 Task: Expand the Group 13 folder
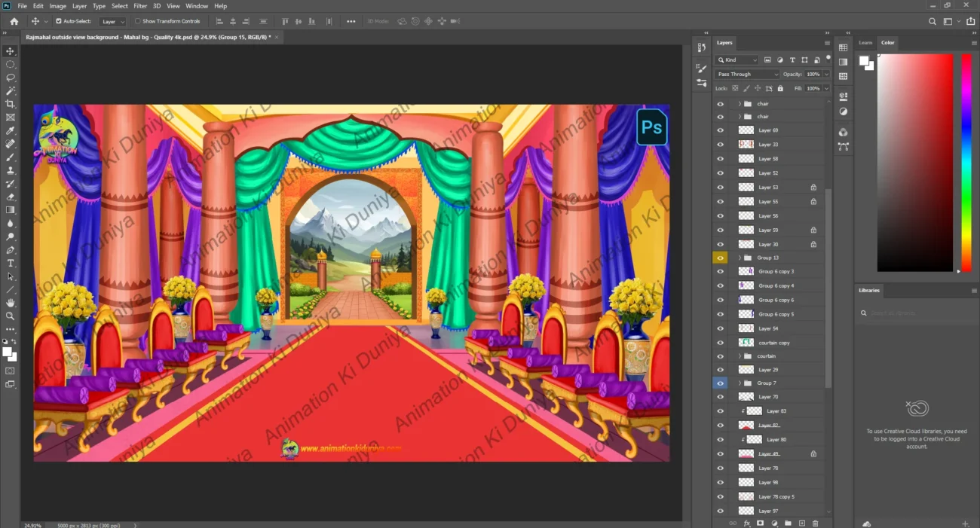[x=740, y=258]
